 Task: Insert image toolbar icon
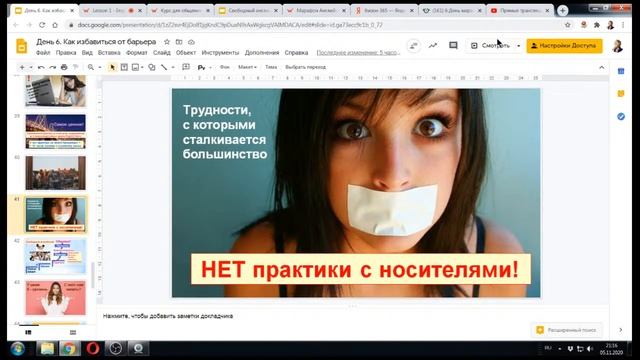tap(135, 67)
